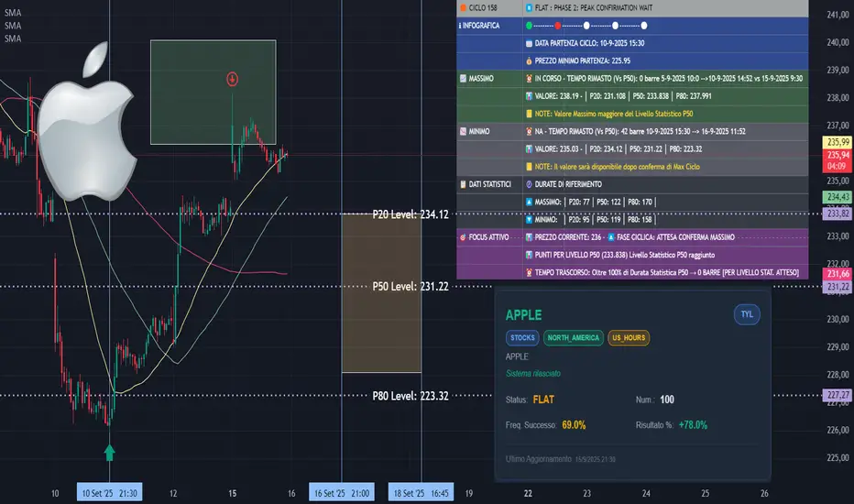Screen dimensions: 854x504
Task: Click alarm clock icon beside NA - TEMPO RIMASTO
Action: tap(529, 131)
